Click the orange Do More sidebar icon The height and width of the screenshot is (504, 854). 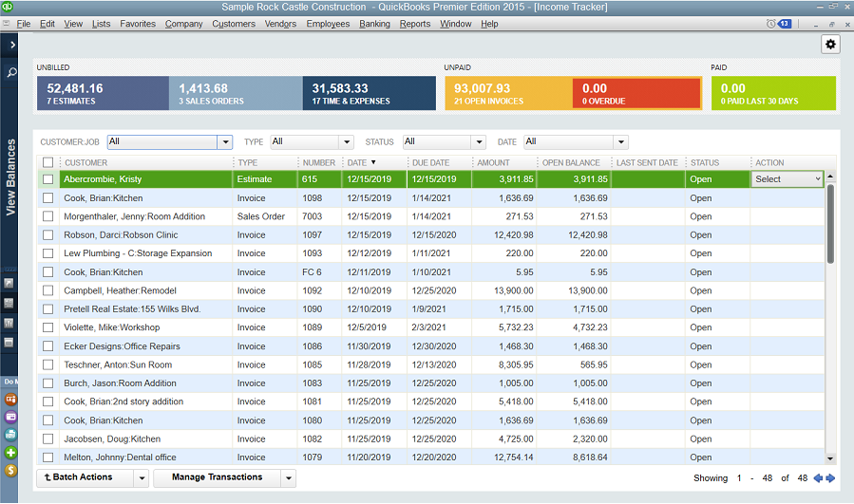(10, 399)
